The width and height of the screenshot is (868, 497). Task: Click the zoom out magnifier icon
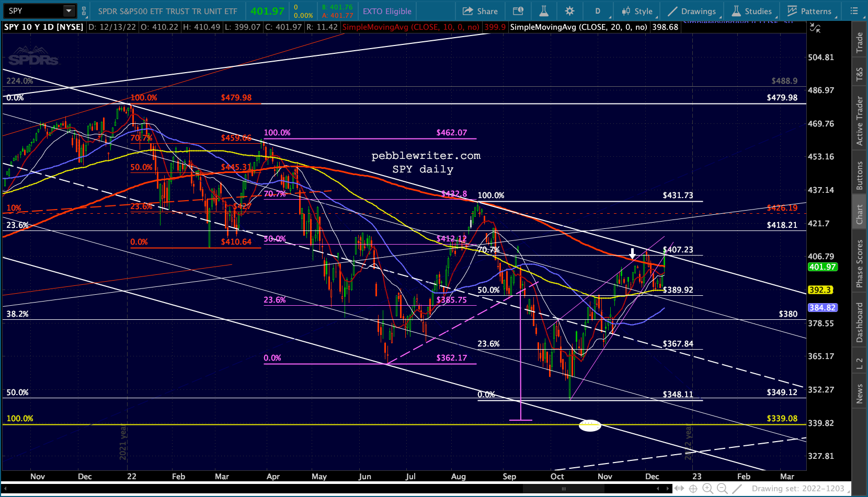pos(722,489)
